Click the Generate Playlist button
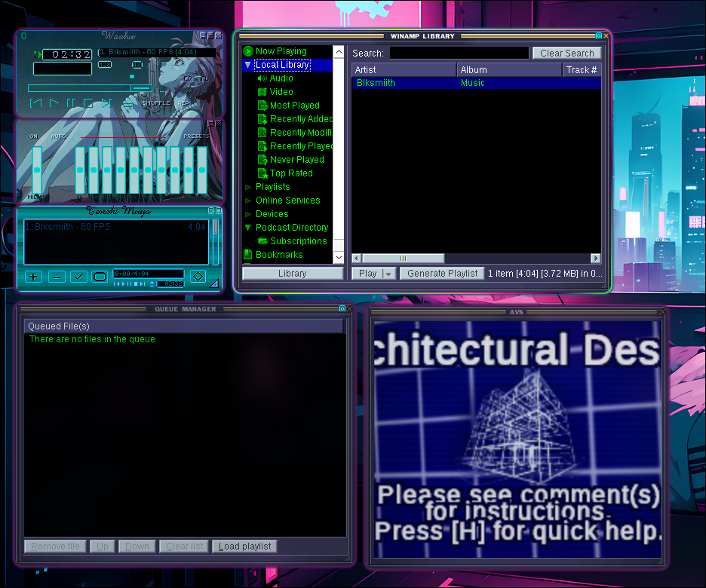706x588 pixels. pyautogui.click(x=442, y=274)
